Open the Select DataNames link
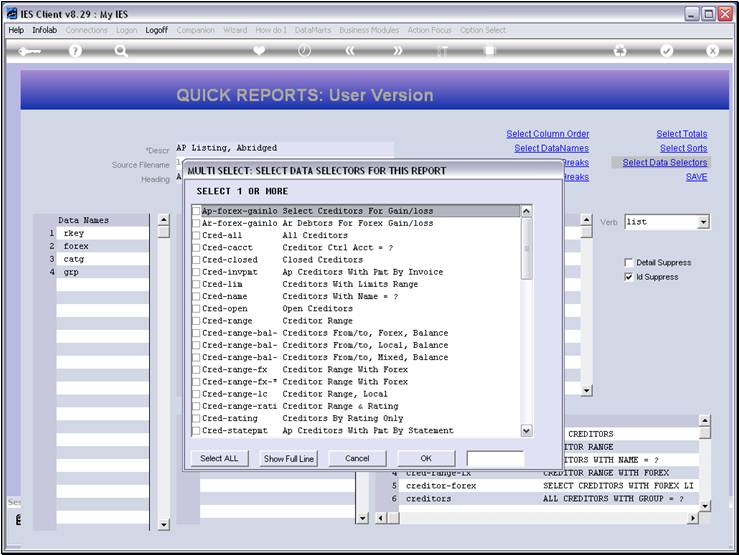The width and height of the screenshot is (739, 555). [551, 148]
